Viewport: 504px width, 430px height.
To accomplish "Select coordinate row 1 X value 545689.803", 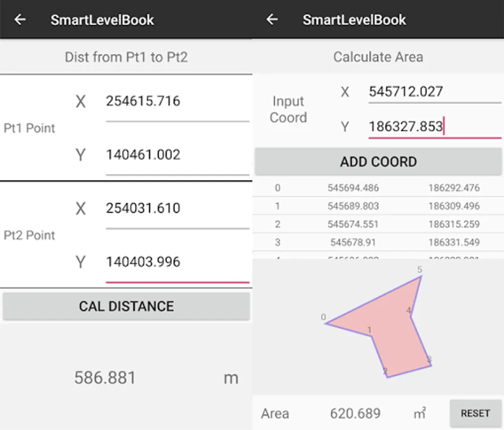I will coord(353,206).
